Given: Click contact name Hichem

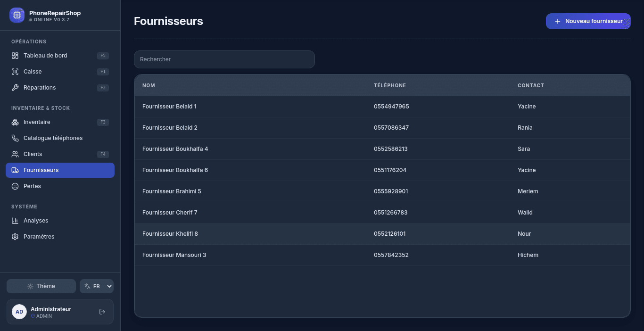Looking at the screenshot, I should 528,255.
